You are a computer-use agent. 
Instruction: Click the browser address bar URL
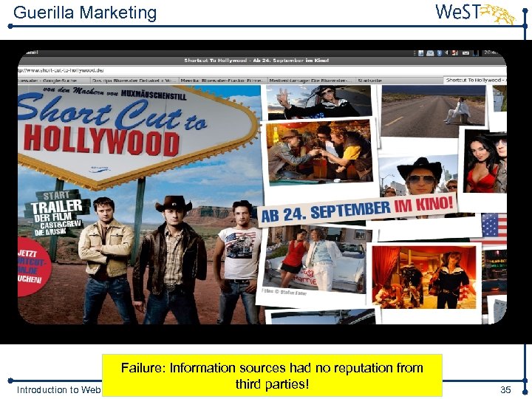tap(61, 70)
